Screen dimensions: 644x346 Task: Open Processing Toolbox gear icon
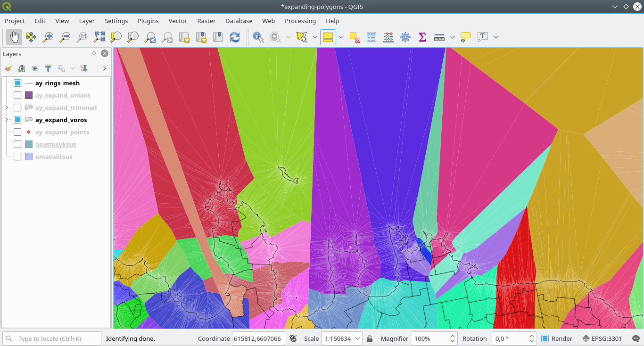tap(405, 37)
